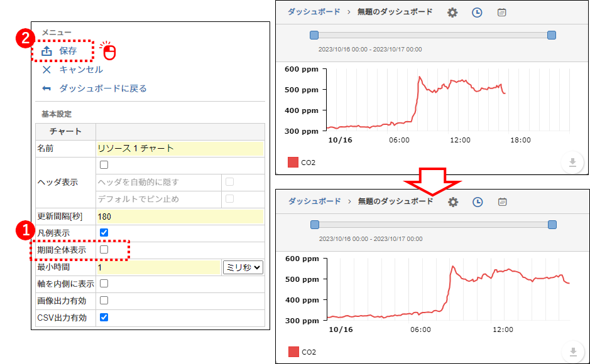Open gear settings in the lower dashboard
Image resolution: width=590 pixels, height=364 pixels.
tap(453, 202)
